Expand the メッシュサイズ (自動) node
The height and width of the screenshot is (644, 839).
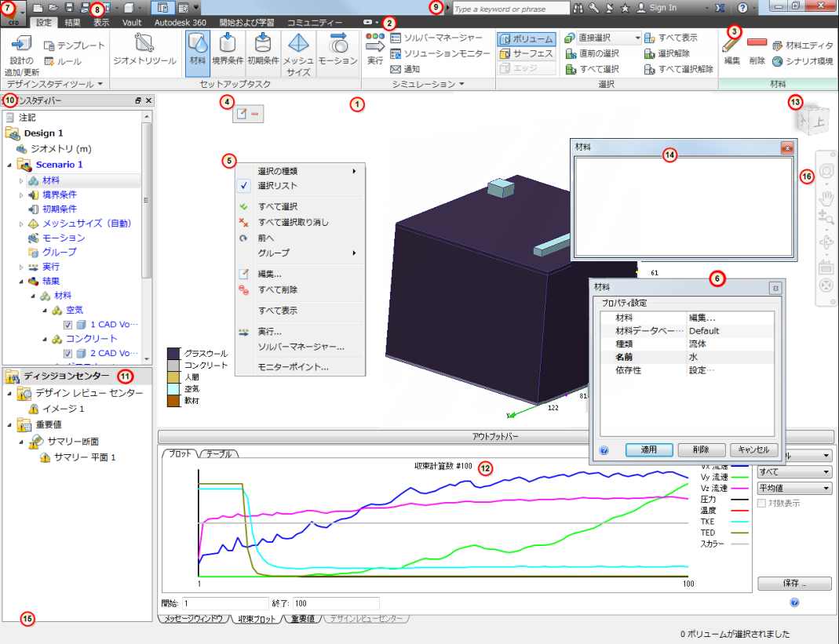21,224
